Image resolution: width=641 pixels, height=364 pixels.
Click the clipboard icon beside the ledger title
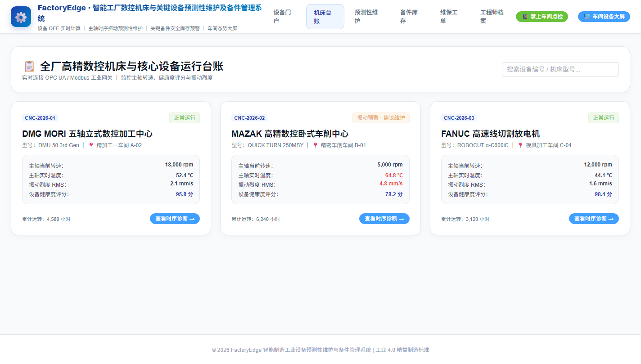click(29, 67)
